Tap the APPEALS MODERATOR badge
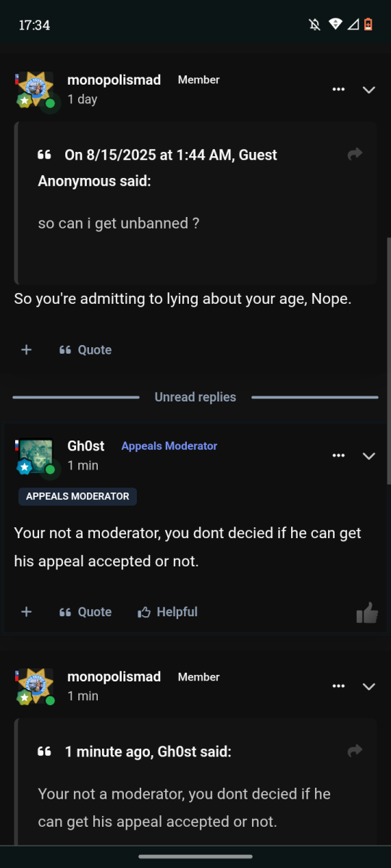 tap(77, 496)
